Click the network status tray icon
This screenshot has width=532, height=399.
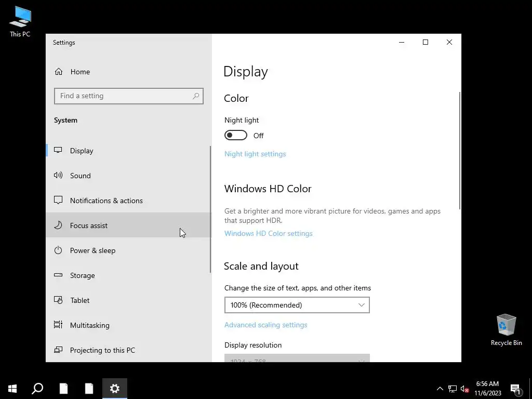tap(453, 389)
